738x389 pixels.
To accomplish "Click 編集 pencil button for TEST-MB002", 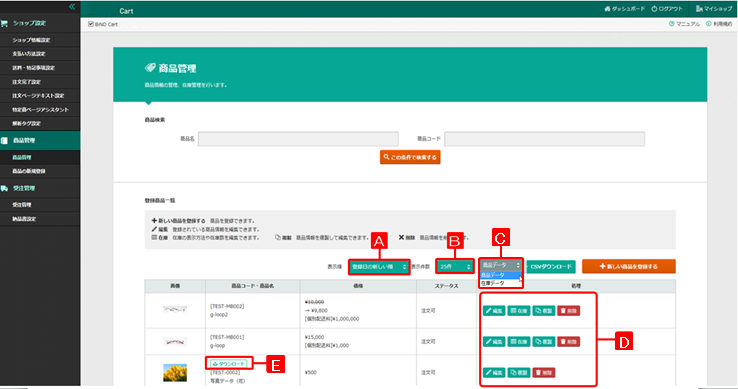I will 494,311.
